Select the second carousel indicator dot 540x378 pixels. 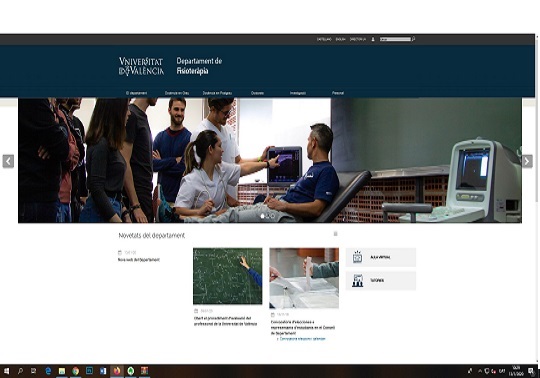pos(267,216)
